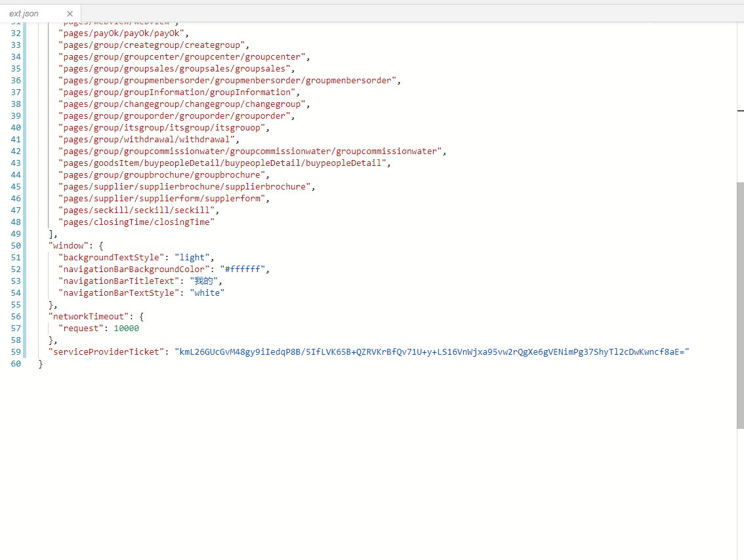The width and height of the screenshot is (744, 560).
Task: Click the "serviceProviderTicket" key
Action: point(106,352)
